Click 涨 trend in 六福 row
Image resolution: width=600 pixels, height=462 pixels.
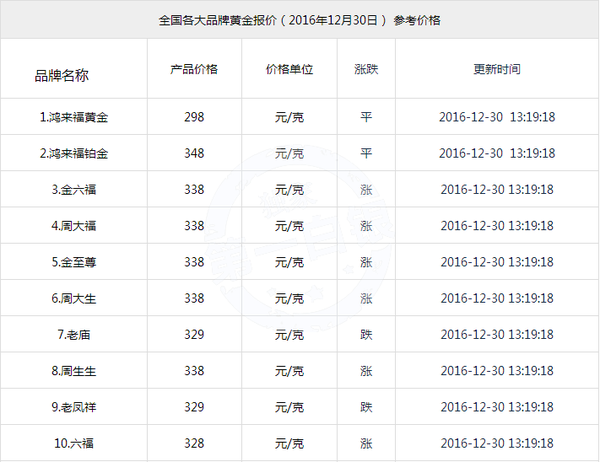click(366, 443)
